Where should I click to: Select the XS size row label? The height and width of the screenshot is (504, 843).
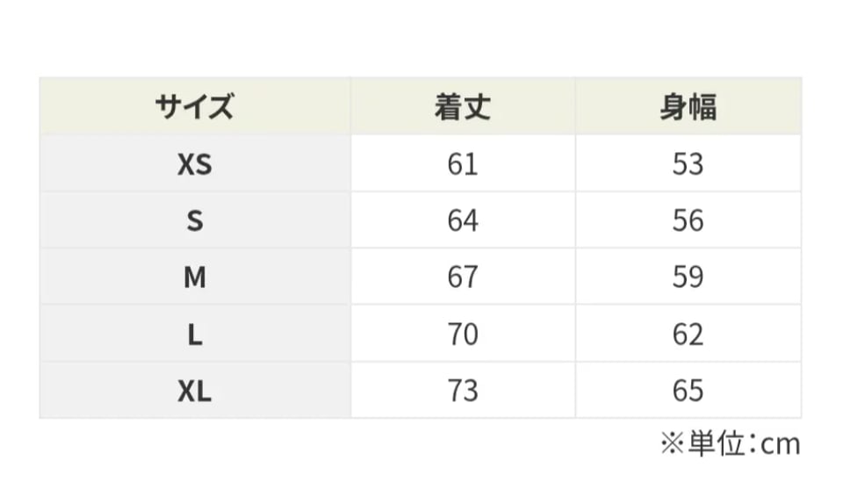195,164
